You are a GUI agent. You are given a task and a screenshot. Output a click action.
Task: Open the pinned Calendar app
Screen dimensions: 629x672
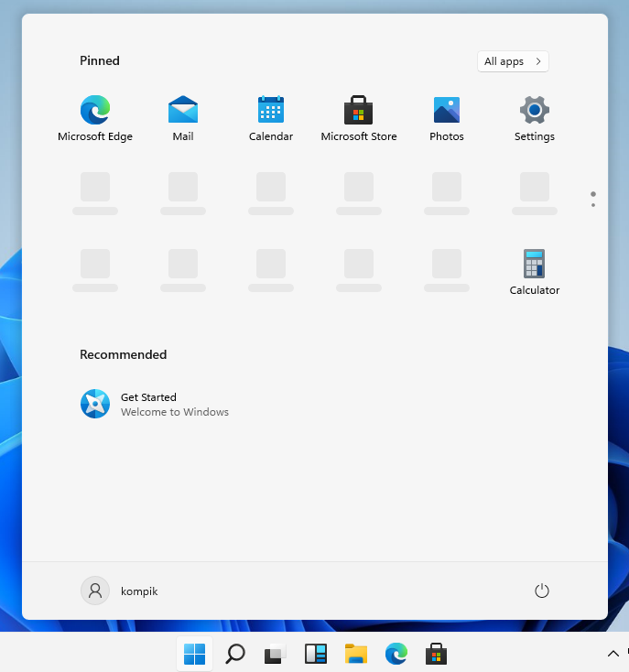coord(271,119)
